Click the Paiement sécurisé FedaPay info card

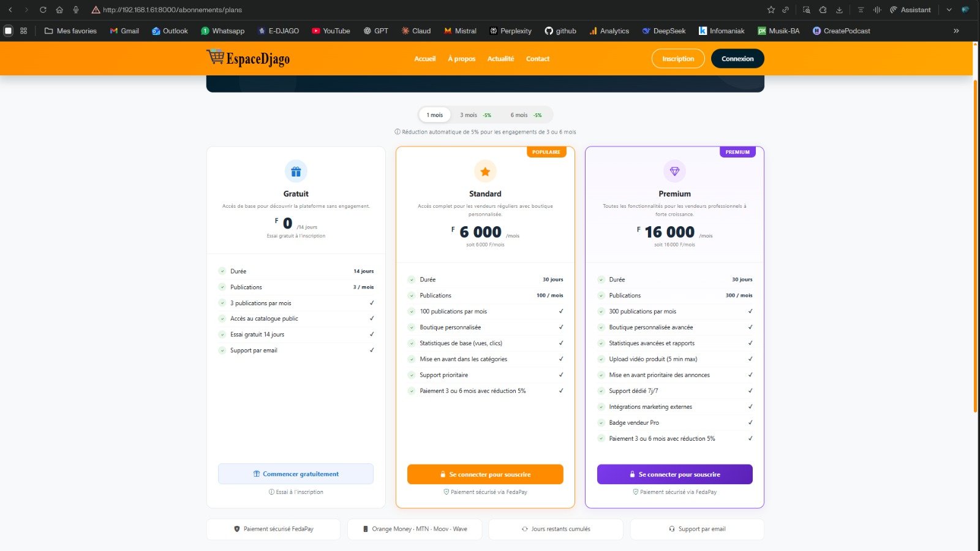pyautogui.click(x=273, y=529)
